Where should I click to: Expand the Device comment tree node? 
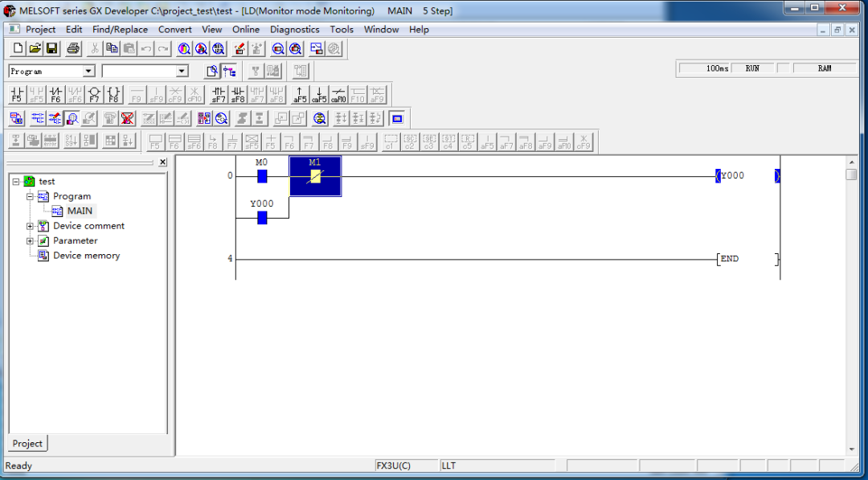coord(31,226)
